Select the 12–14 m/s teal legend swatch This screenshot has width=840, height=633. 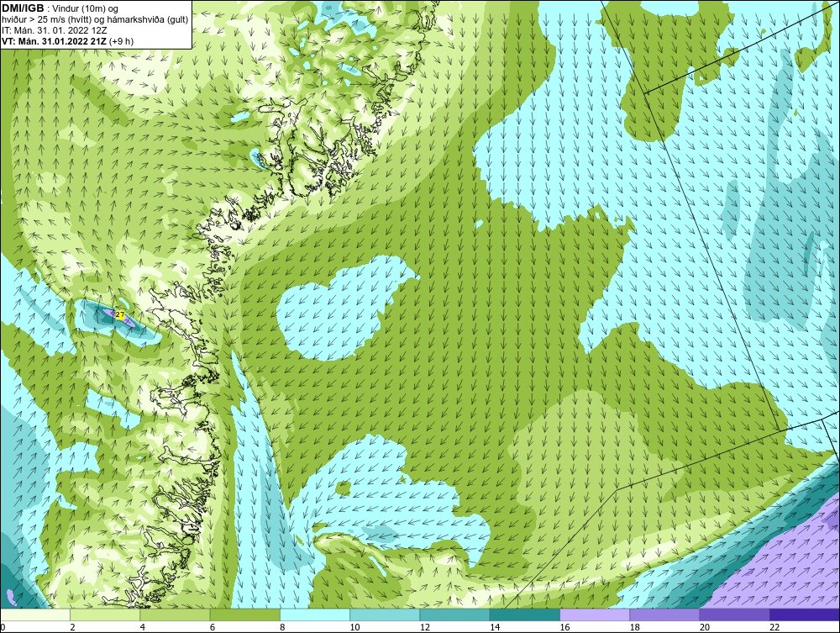click(x=454, y=615)
